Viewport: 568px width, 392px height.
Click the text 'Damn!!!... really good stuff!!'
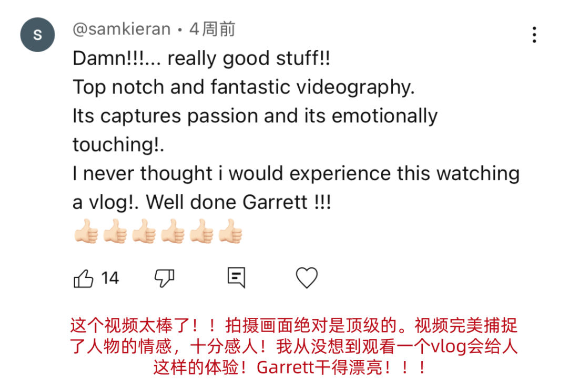coord(201,59)
